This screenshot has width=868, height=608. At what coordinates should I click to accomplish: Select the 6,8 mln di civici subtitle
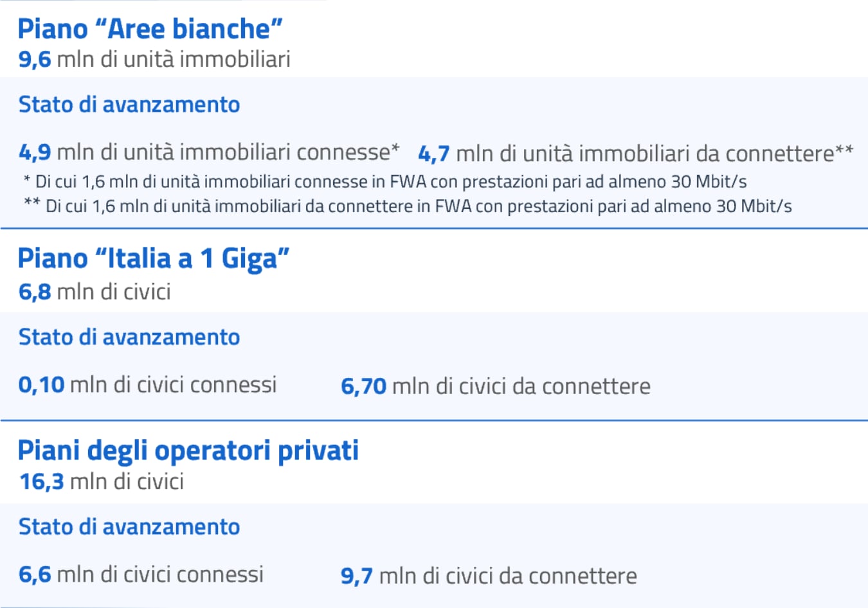tap(95, 292)
